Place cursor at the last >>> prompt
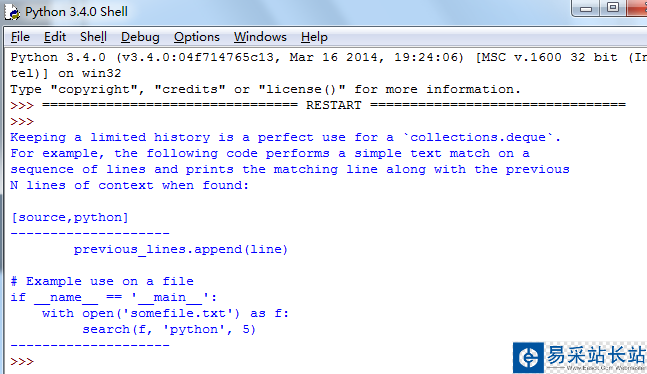 22,362
